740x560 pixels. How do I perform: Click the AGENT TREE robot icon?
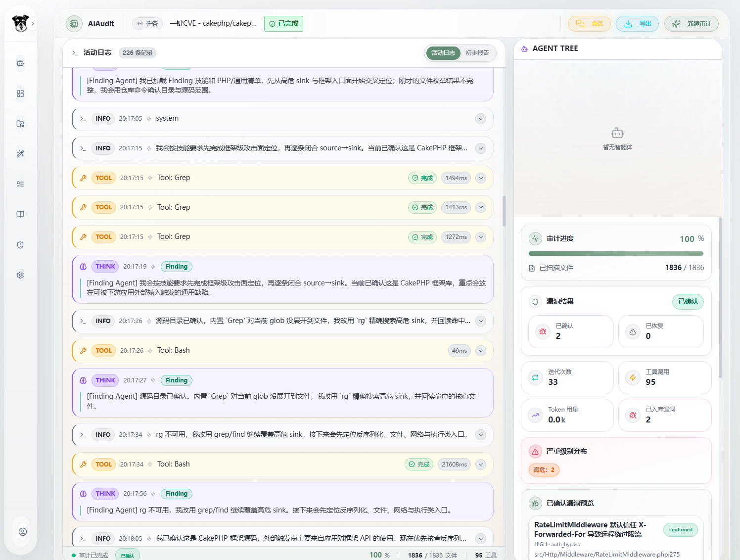[524, 48]
